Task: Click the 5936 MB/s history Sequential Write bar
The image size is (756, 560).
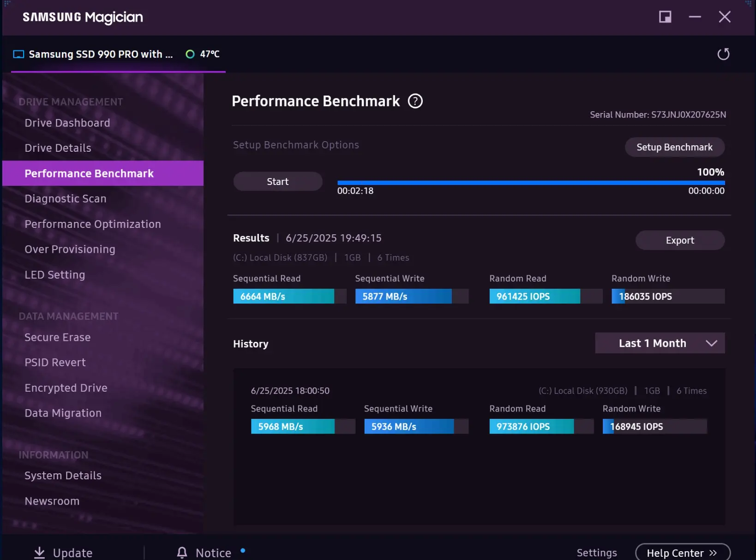Action: point(416,426)
